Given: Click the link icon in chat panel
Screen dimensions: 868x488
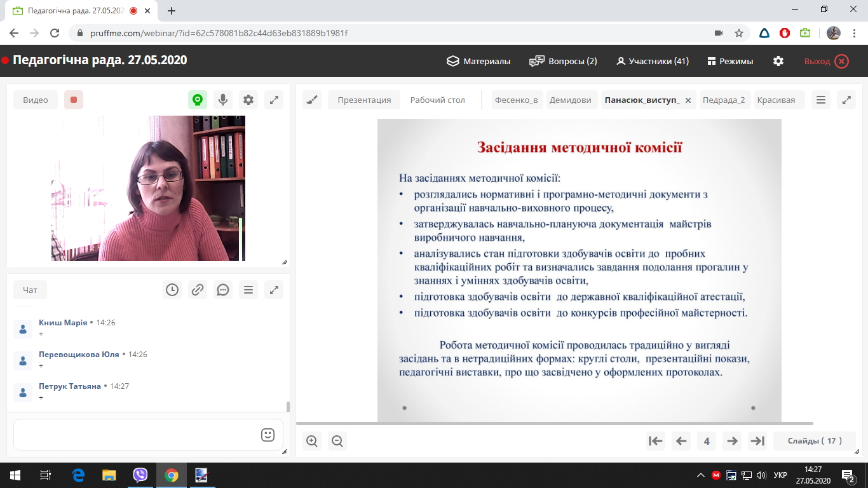Looking at the screenshot, I should tap(198, 290).
